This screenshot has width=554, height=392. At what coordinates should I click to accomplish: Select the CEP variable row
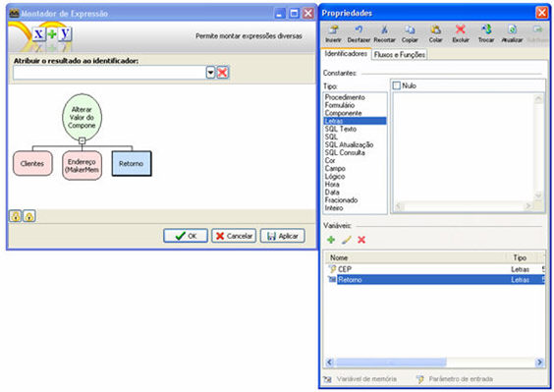[x=434, y=269]
